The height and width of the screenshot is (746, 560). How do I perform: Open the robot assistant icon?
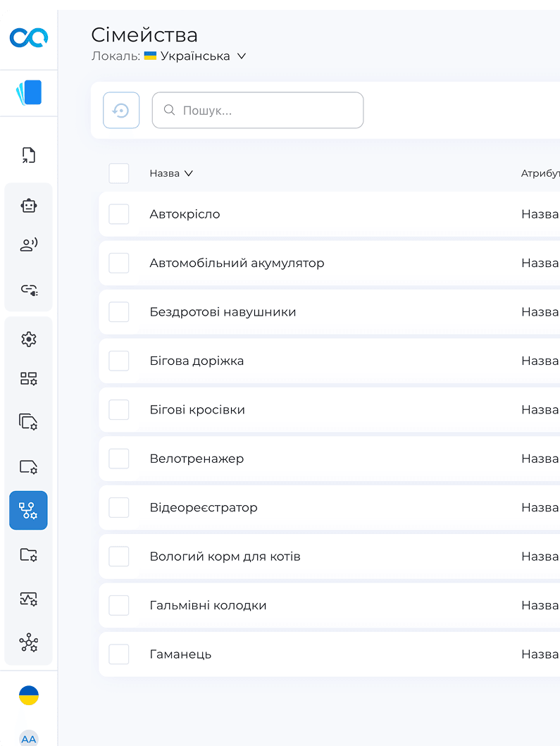tap(29, 206)
